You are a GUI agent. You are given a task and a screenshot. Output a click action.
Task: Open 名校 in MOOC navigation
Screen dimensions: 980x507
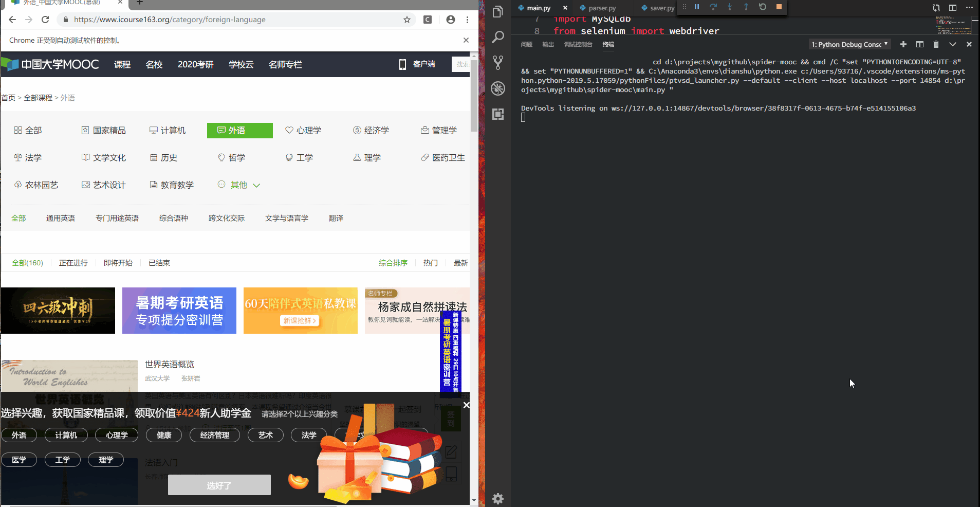pos(154,64)
